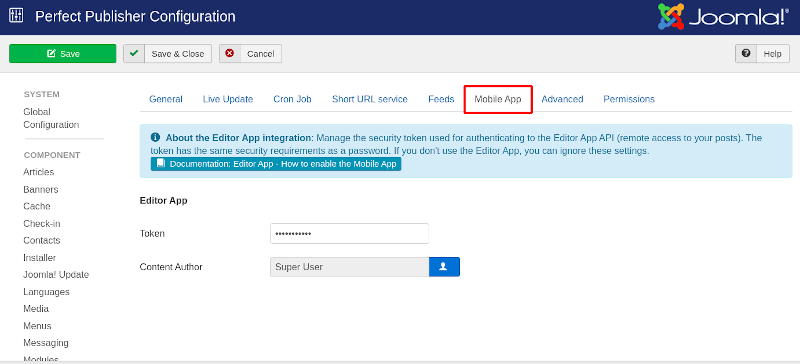Select user with blue person icon button
Viewport: 800px width, 364px height.
444,266
